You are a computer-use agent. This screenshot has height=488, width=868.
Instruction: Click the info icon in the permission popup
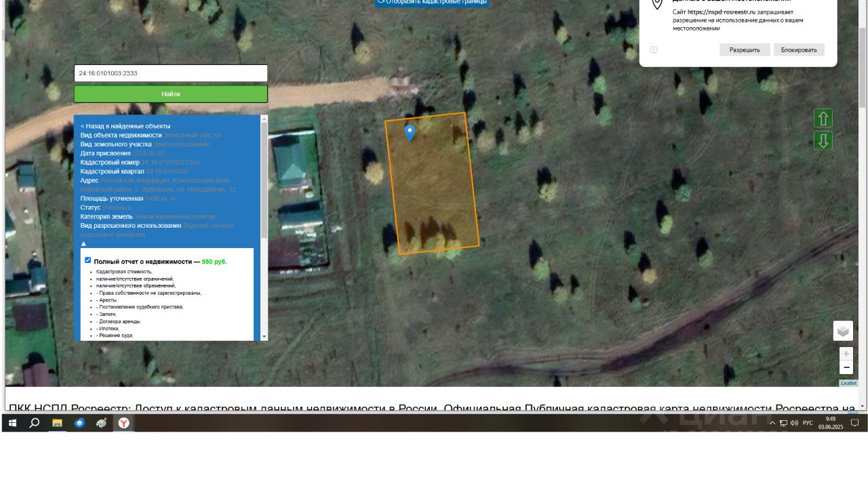(x=654, y=50)
